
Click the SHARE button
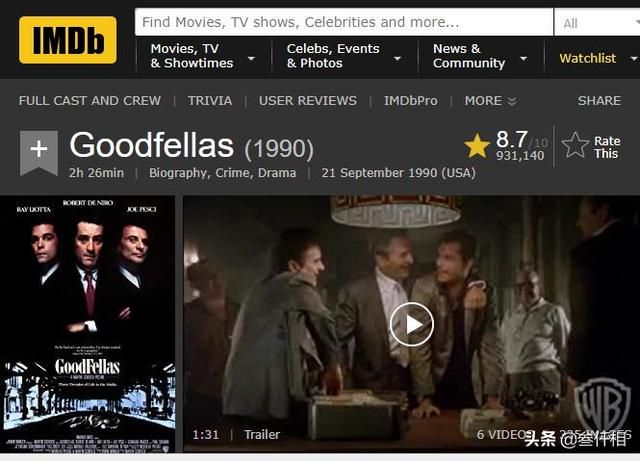point(599,100)
